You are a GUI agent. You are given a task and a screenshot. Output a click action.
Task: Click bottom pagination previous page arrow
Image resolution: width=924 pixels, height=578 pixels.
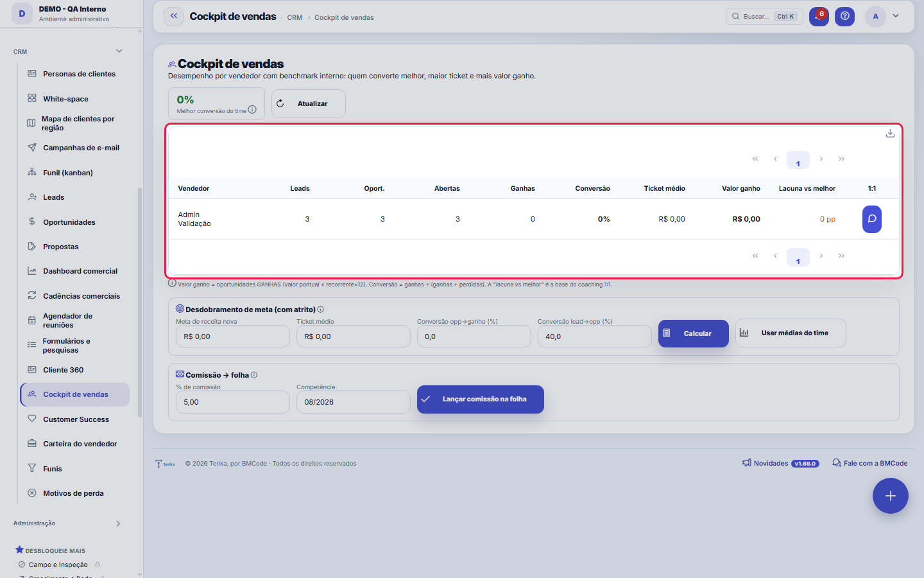[x=775, y=256]
